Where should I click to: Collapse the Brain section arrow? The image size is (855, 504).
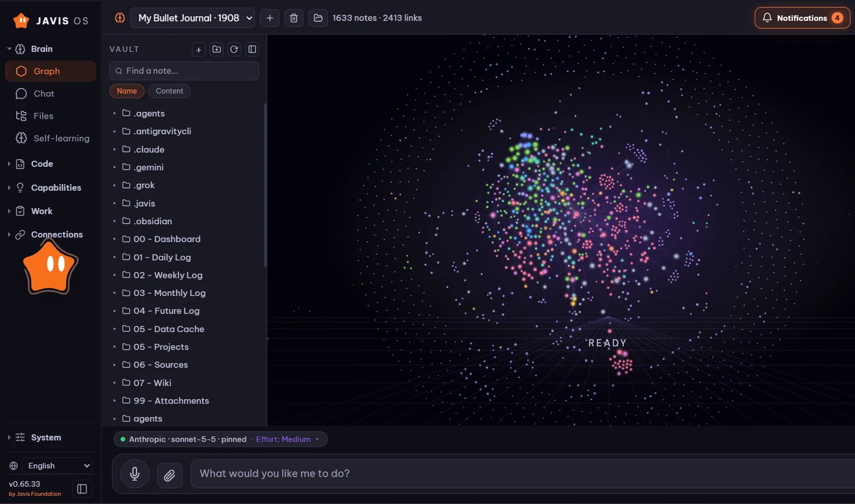(x=9, y=49)
